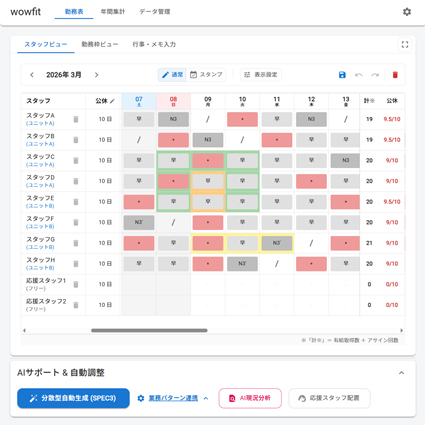
Task: Undo the last schedule change
Action: coord(359,75)
